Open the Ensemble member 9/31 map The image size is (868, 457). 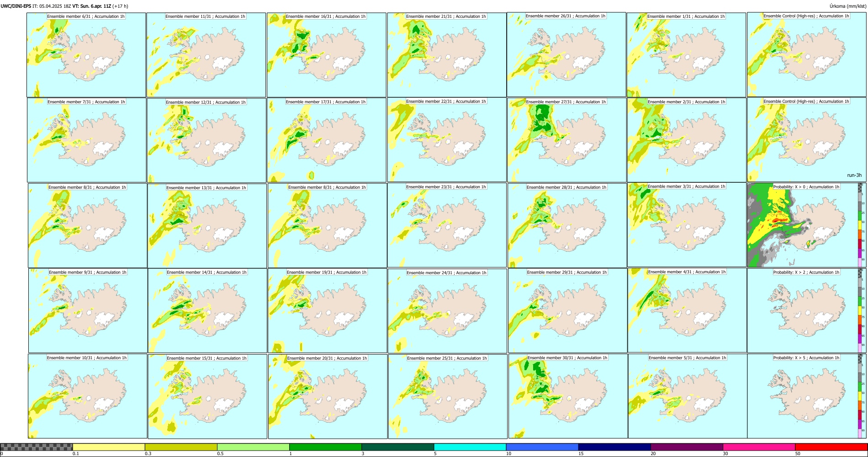pyautogui.click(x=88, y=311)
